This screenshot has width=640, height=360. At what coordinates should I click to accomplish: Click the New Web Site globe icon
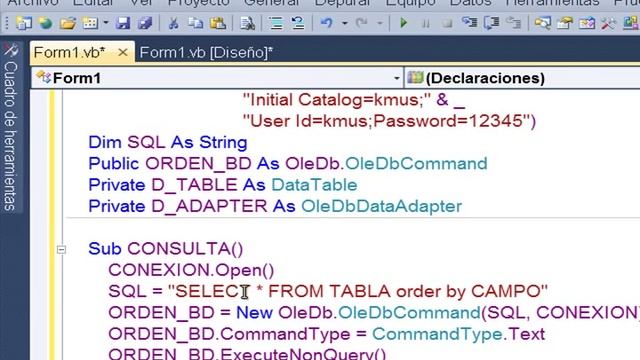45,23
